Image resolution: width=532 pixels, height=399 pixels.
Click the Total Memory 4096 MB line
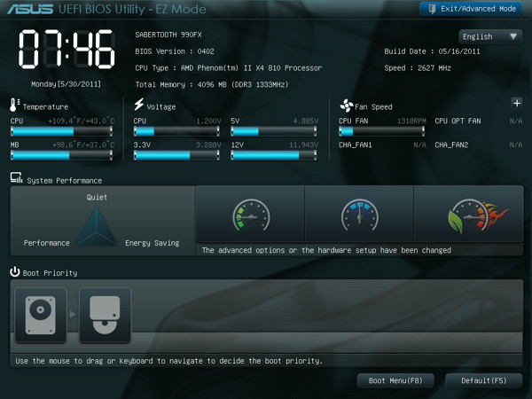[212, 84]
